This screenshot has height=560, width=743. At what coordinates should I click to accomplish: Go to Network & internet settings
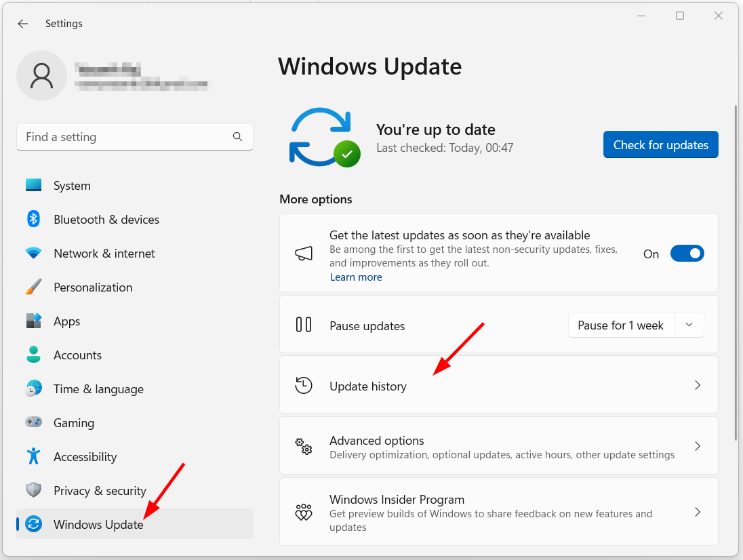[135, 254]
